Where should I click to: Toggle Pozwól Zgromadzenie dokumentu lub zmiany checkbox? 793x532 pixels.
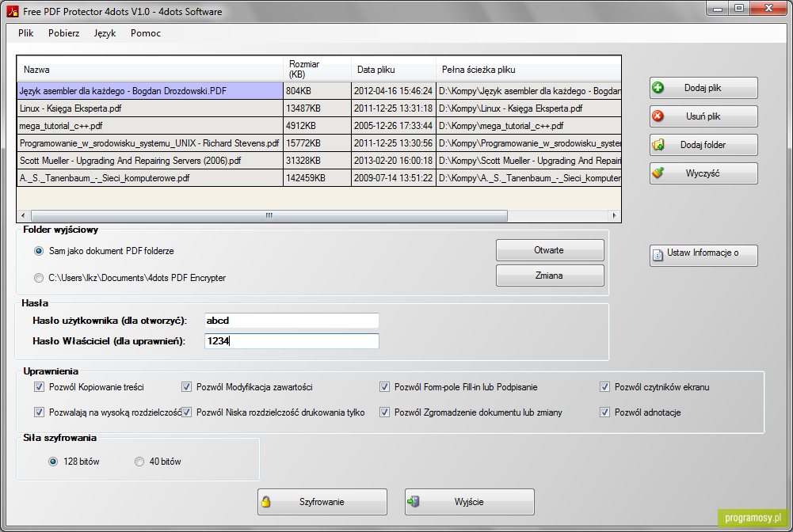coord(385,412)
